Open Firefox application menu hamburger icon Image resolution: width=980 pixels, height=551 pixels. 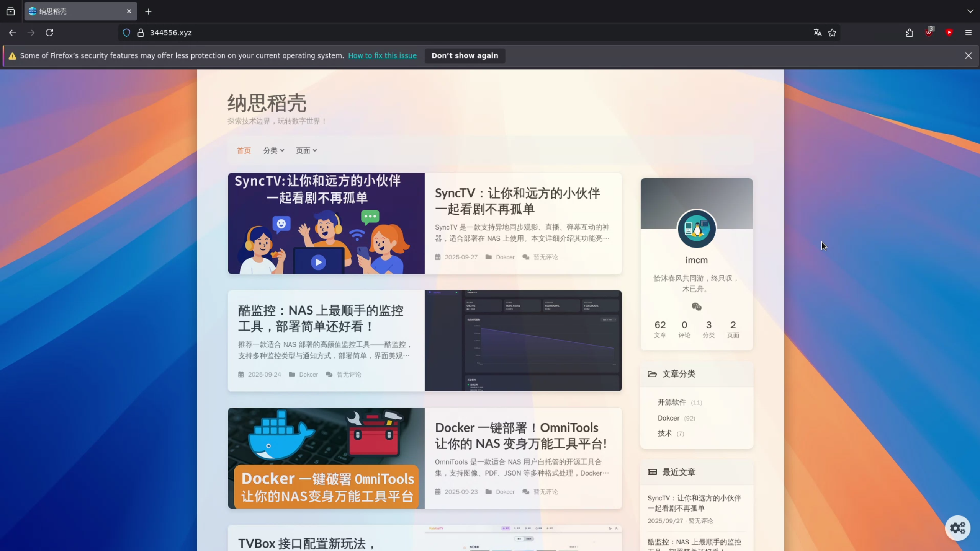pyautogui.click(x=969, y=33)
